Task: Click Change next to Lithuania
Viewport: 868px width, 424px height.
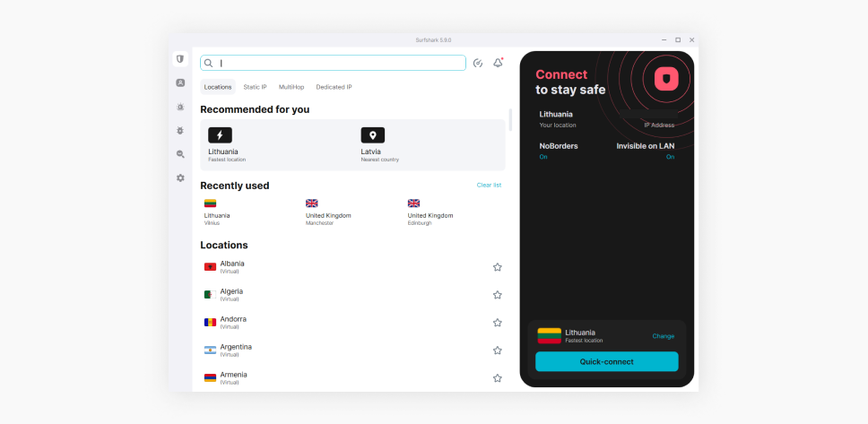Action: (664, 336)
